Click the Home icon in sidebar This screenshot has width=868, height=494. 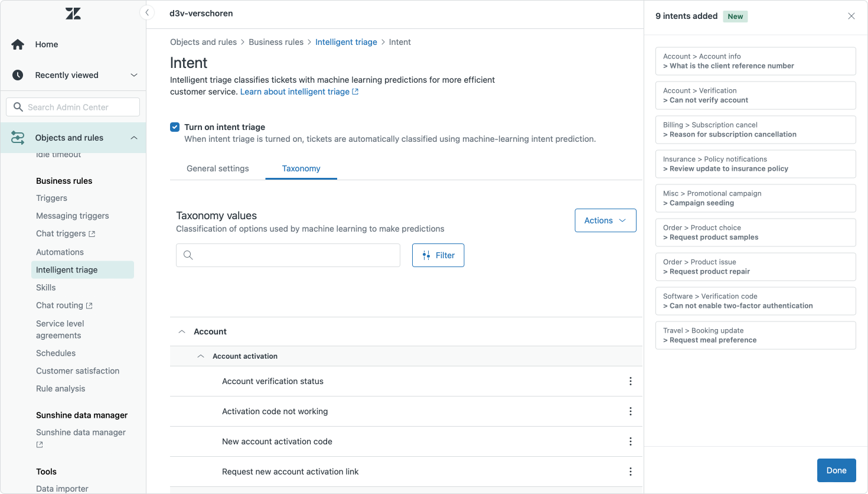(18, 44)
